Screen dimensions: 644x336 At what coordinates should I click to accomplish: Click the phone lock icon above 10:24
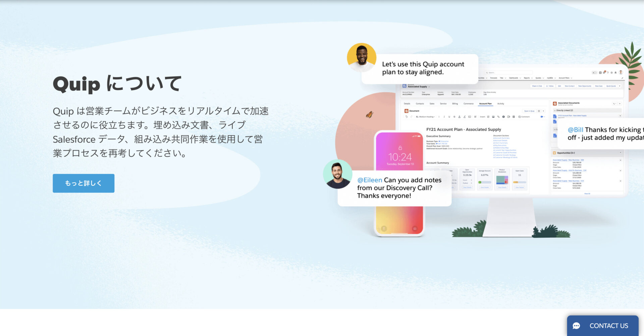(400, 148)
